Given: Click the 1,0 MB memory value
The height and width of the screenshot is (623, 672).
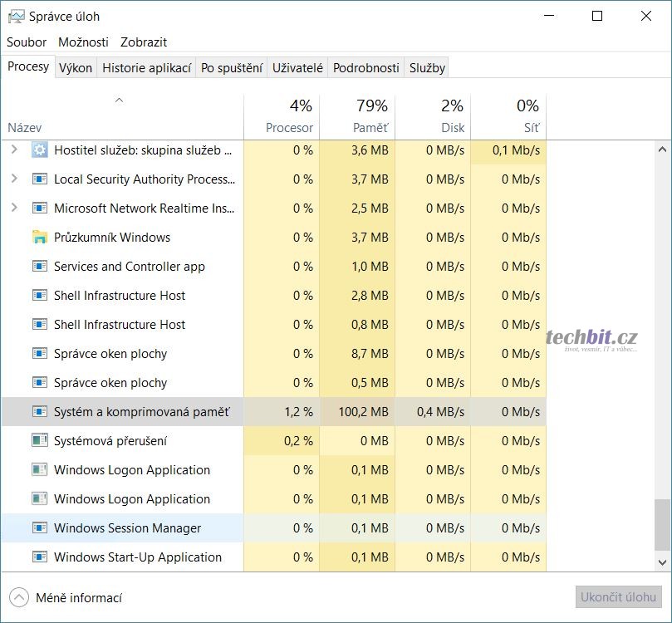Looking at the screenshot, I should tap(370, 267).
